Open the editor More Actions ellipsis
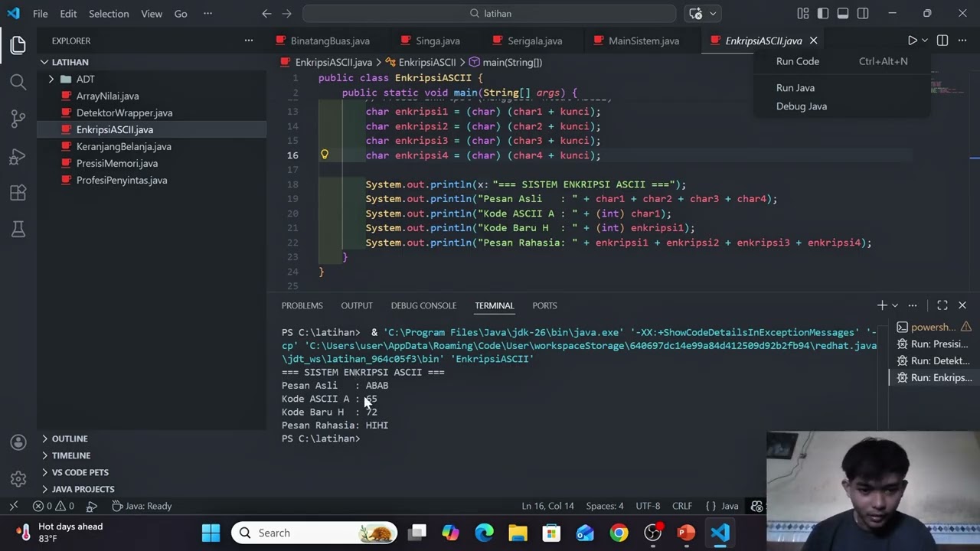Screen dimensions: 980x551 (962, 41)
